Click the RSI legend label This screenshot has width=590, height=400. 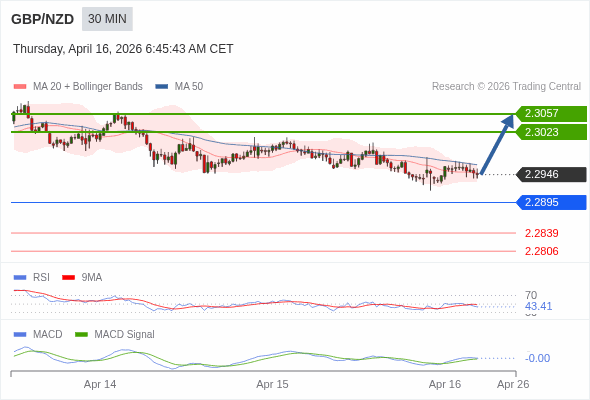click(x=41, y=278)
